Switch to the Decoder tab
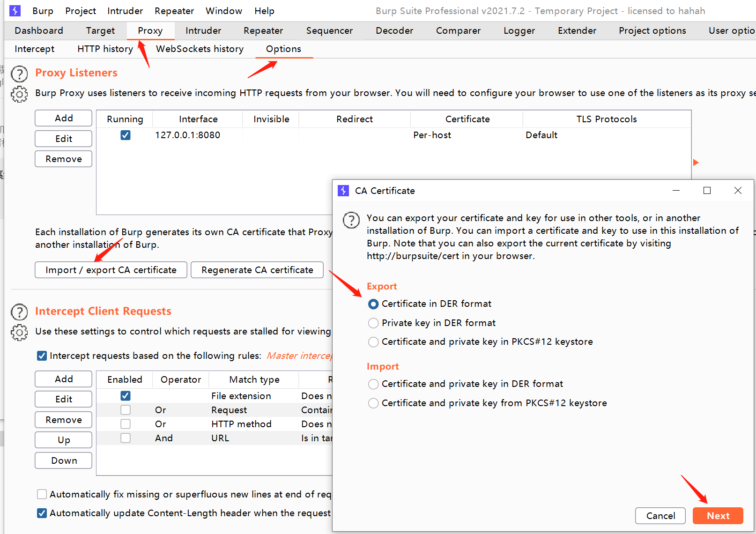756x534 pixels. click(x=394, y=30)
